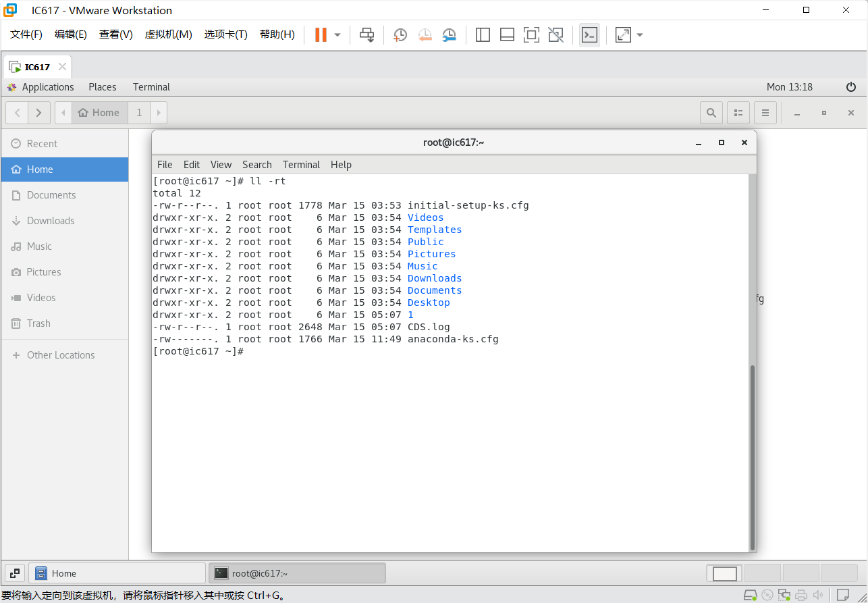Open the terminal View menu
868x603 pixels.
tap(221, 165)
